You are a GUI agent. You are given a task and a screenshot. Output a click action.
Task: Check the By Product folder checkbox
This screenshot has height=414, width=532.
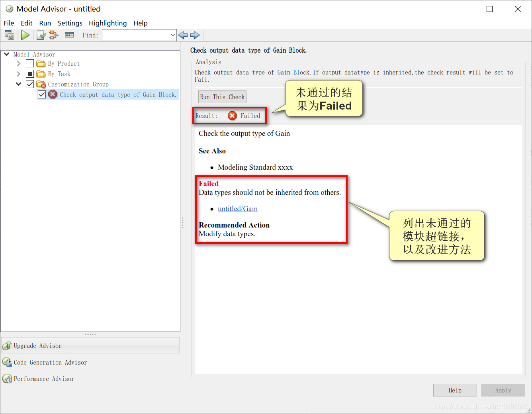point(30,63)
